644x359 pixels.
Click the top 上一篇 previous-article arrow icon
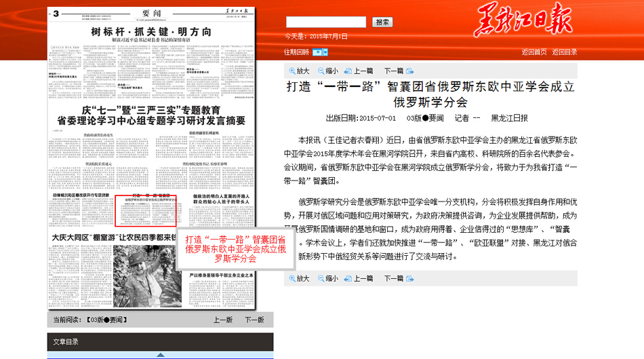pos(348,71)
